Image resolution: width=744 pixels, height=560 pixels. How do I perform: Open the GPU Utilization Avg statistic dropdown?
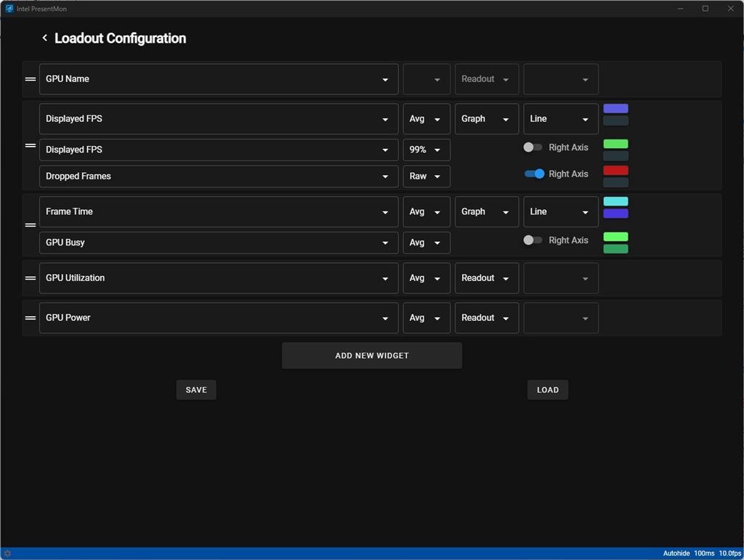426,278
